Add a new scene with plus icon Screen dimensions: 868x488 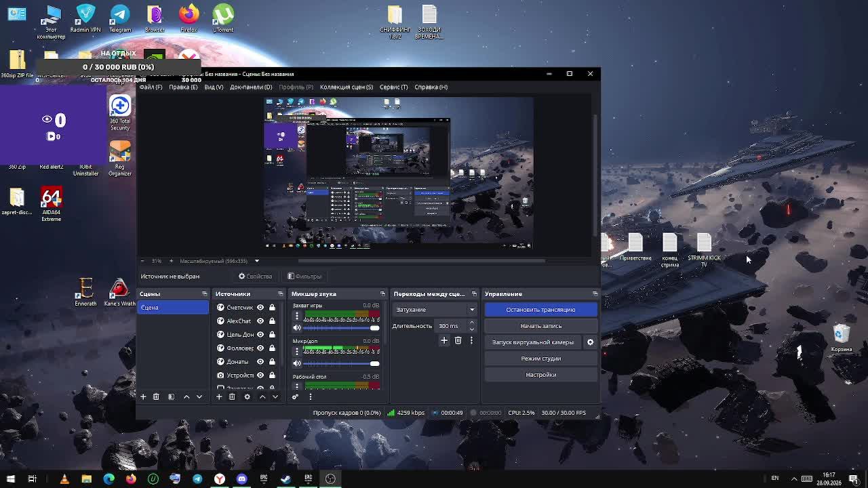[143, 396]
